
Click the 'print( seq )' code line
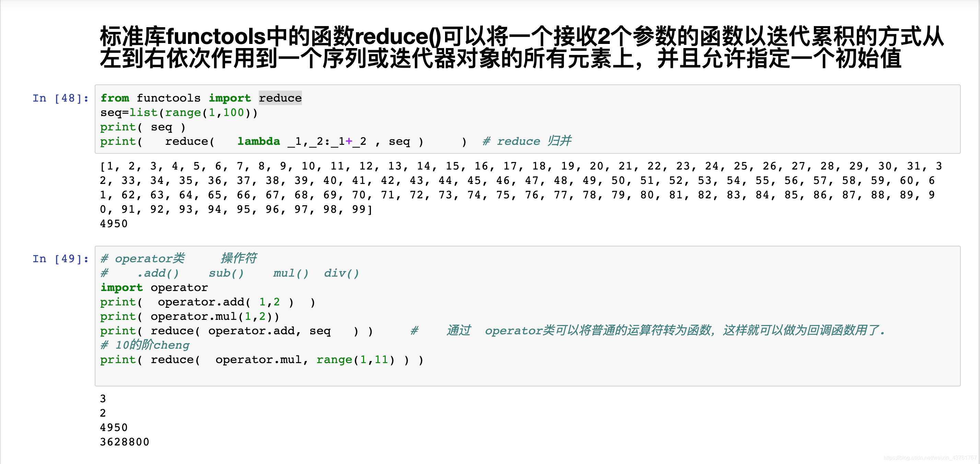click(x=143, y=127)
